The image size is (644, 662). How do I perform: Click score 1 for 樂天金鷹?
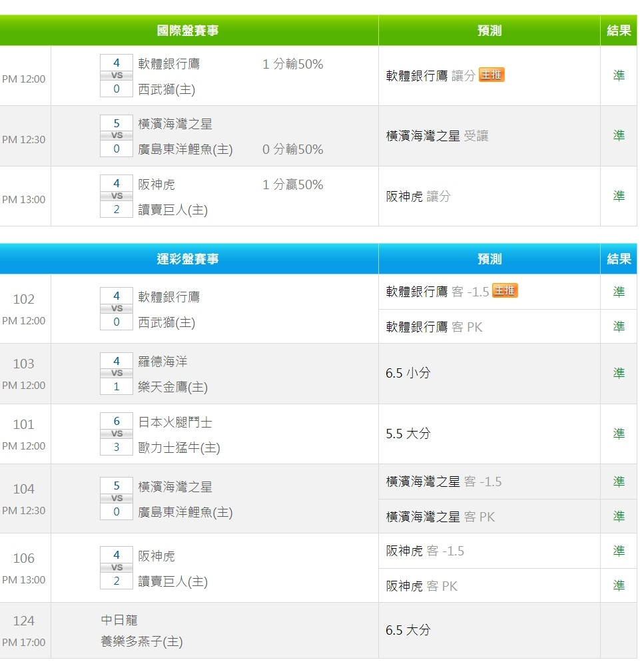pos(117,387)
